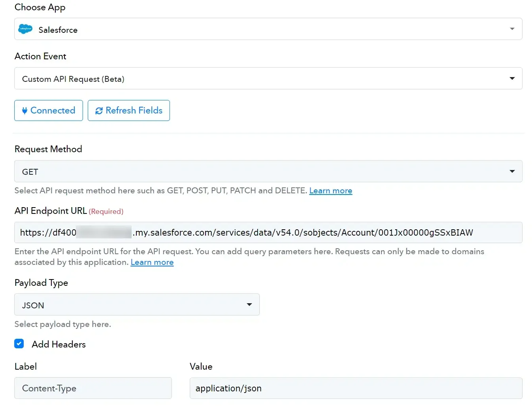Screen dimensions: 532x406
Task: Click the Connected button
Action: point(49,110)
